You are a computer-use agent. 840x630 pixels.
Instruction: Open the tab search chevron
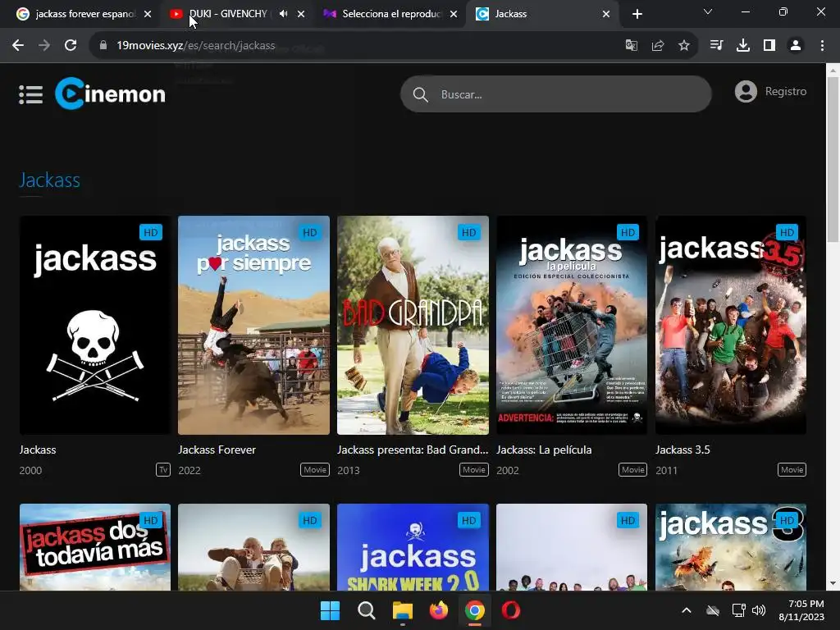[x=708, y=11]
